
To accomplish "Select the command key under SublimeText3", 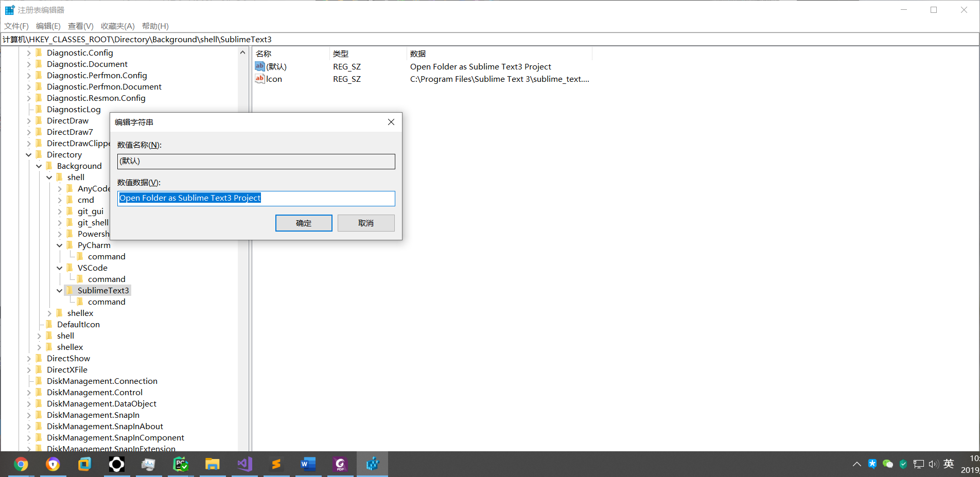I will coord(107,302).
